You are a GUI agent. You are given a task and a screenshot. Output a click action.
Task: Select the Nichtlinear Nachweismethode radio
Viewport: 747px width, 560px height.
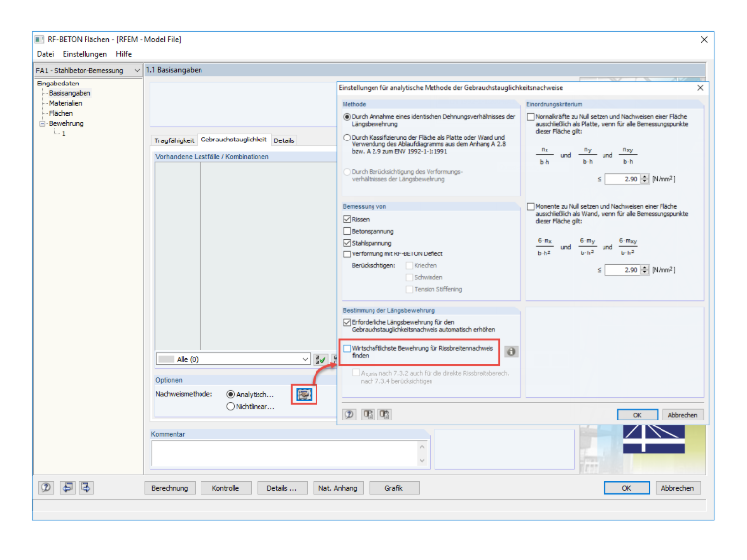coord(231,406)
